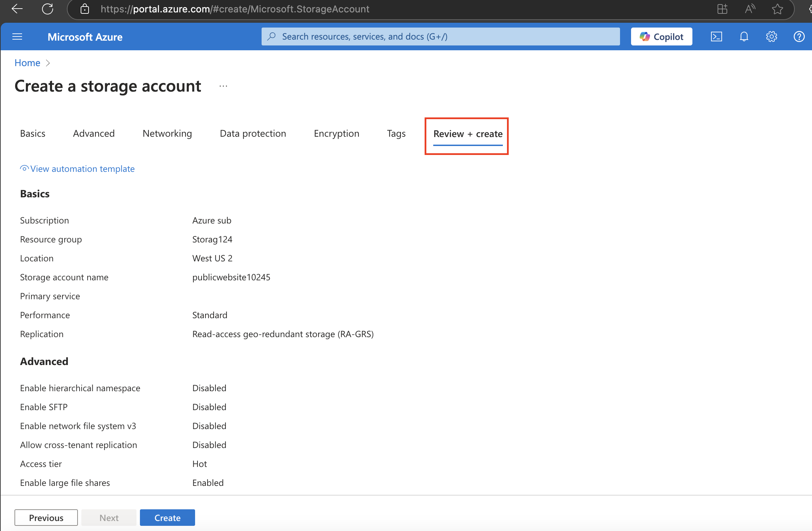Select the Tags tab
The height and width of the screenshot is (531, 812).
[x=396, y=134]
